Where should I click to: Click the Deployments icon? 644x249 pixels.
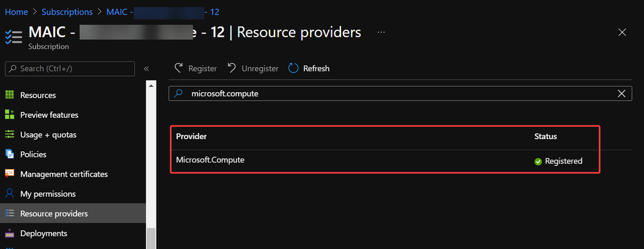[x=10, y=233]
